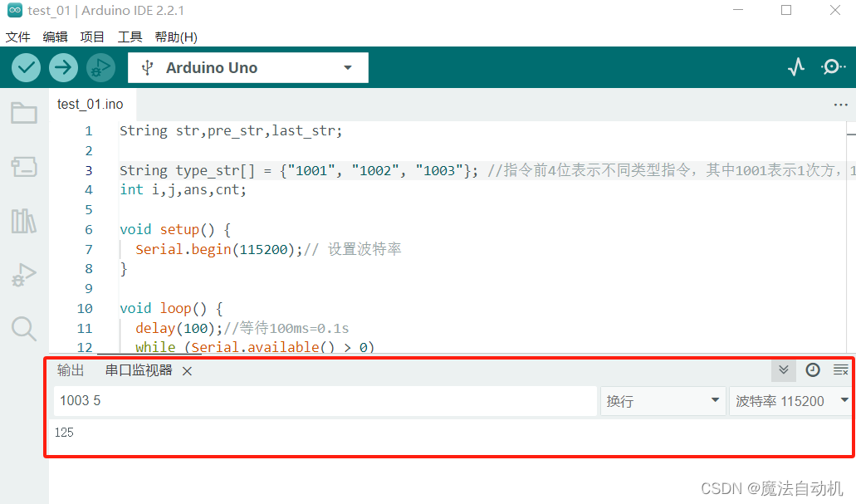Open the 项目 menu
This screenshot has height=504, width=856.
tap(91, 37)
